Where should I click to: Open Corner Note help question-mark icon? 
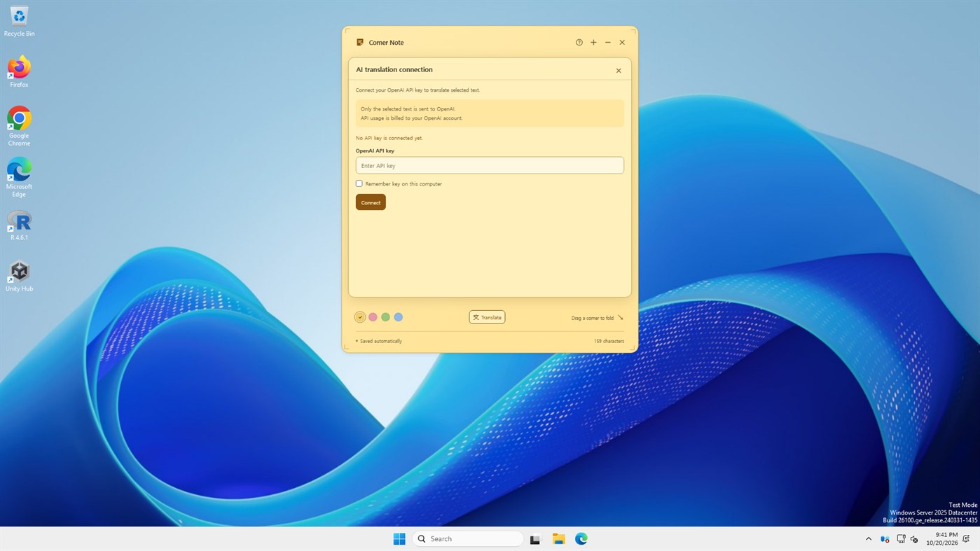coord(579,43)
